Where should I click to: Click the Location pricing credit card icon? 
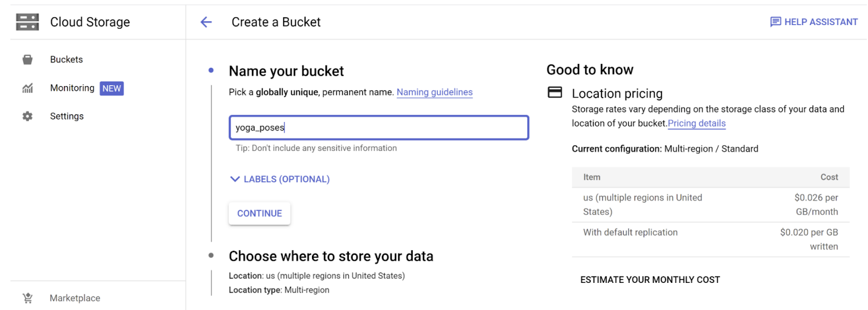[555, 93]
